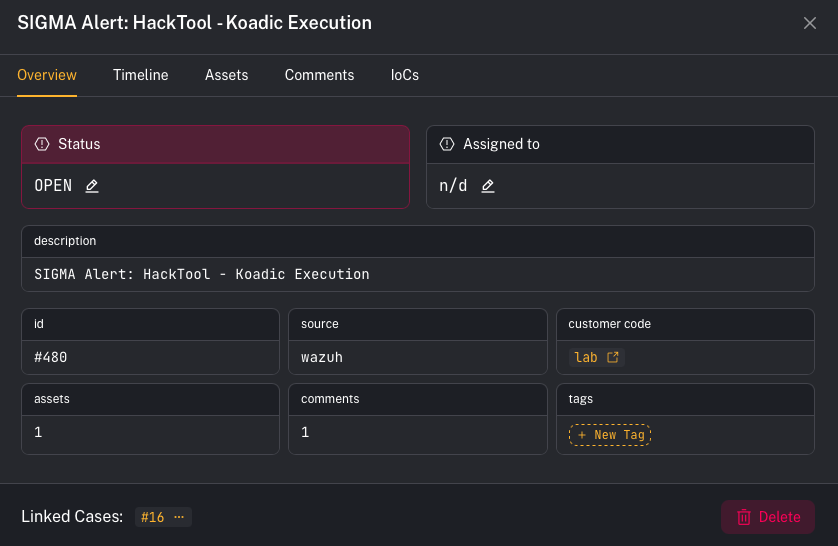Screen dimensions: 838x546
Task: Select the IoCs tab
Action: [x=405, y=75]
